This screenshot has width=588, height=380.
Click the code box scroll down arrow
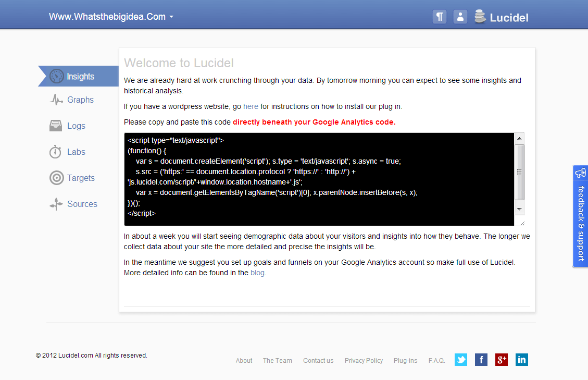coord(519,209)
